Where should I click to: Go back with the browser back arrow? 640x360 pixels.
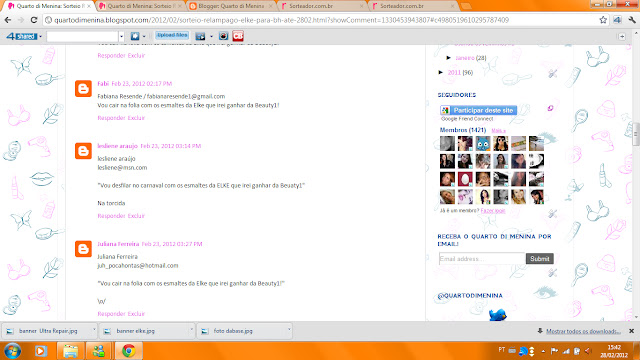click(x=8, y=20)
